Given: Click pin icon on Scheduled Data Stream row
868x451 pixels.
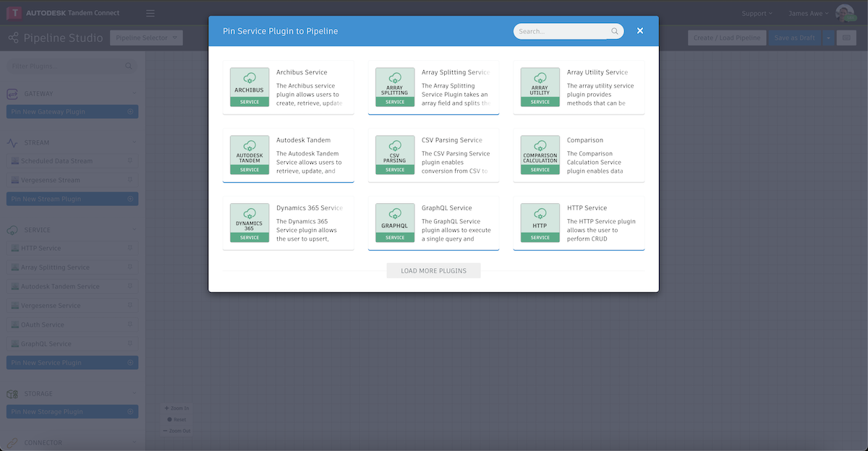Looking at the screenshot, I should pyautogui.click(x=130, y=160).
